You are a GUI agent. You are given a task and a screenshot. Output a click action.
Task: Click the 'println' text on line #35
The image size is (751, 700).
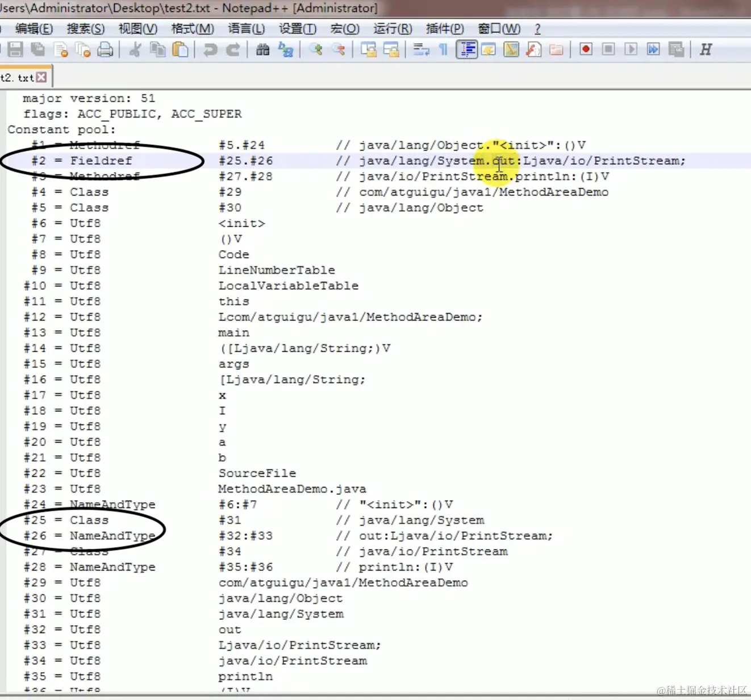pyautogui.click(x=245, y=677)
